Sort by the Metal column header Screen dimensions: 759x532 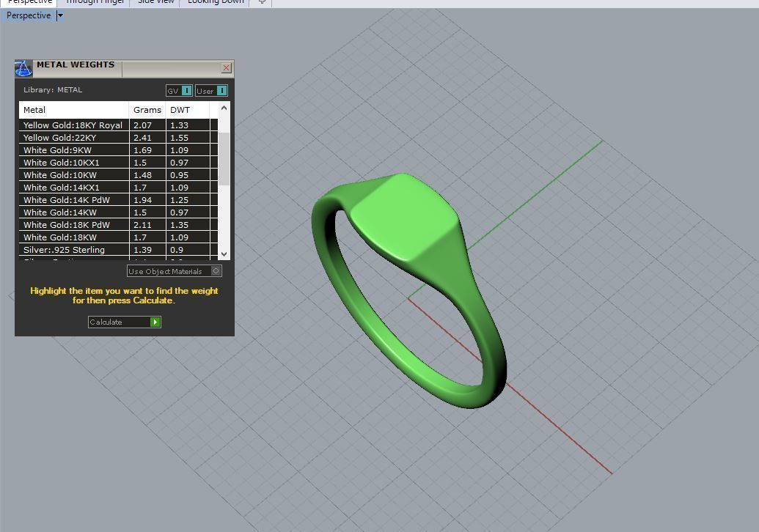coord(74,110)
